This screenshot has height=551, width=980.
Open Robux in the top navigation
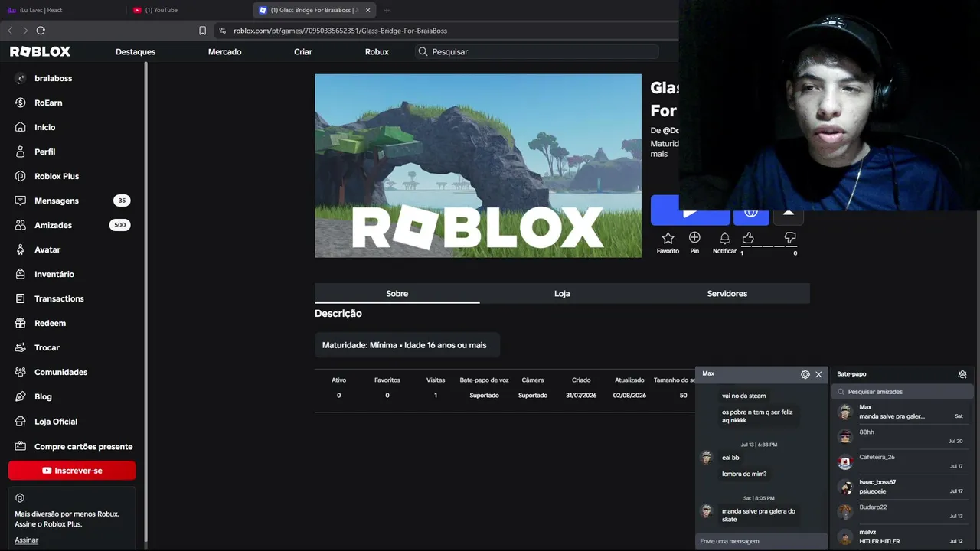tap(377, 52)
